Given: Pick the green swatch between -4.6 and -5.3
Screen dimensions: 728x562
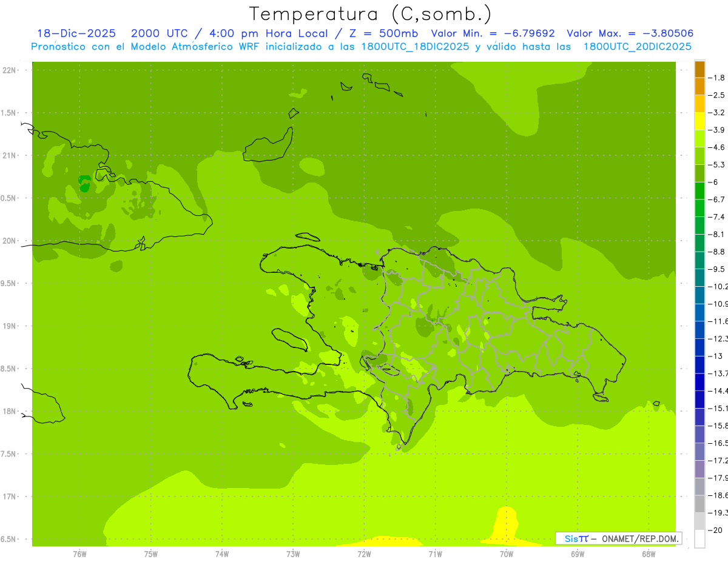Looking at the screenshot, I should pos(699,156).
